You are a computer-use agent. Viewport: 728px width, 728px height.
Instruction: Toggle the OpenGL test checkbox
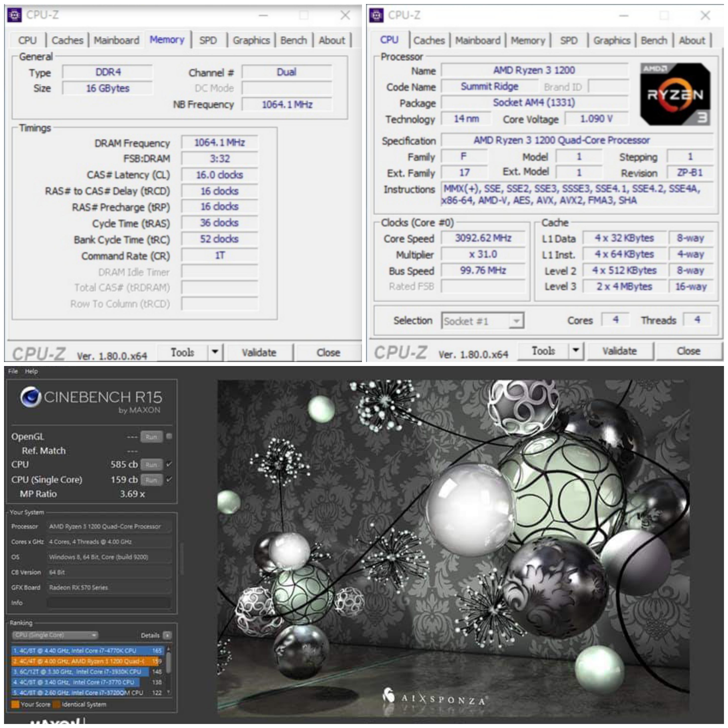[169, 436]
